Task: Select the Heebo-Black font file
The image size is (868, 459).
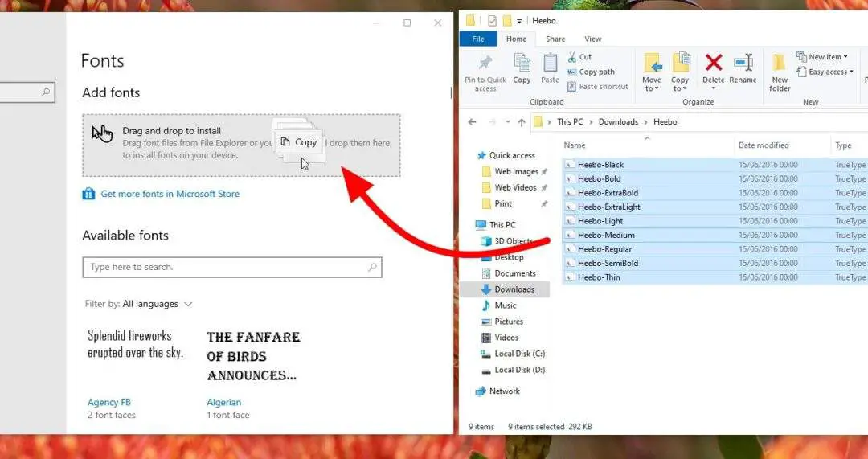Action: click(600, 165)
